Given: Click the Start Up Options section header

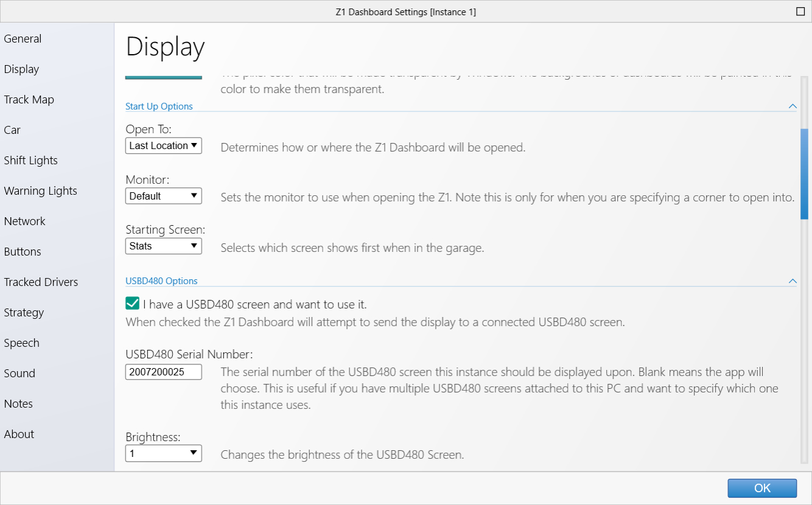Looking at the screenshot, I should coord(159,106).
